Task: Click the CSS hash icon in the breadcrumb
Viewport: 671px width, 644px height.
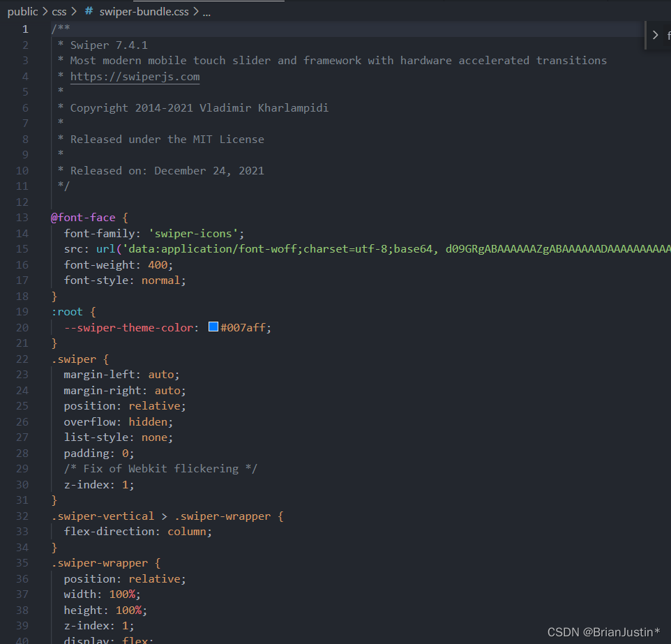Action: pos(89,11)
